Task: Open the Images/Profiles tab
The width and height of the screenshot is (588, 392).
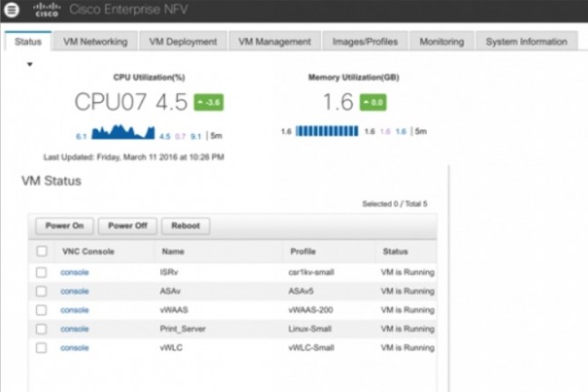Action: 365,42
